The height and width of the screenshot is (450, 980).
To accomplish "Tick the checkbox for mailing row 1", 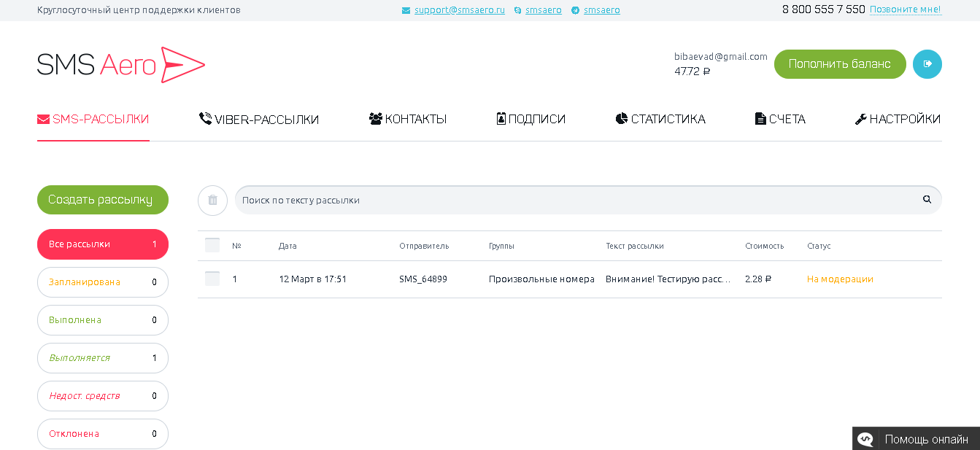I will click(212, 279).
